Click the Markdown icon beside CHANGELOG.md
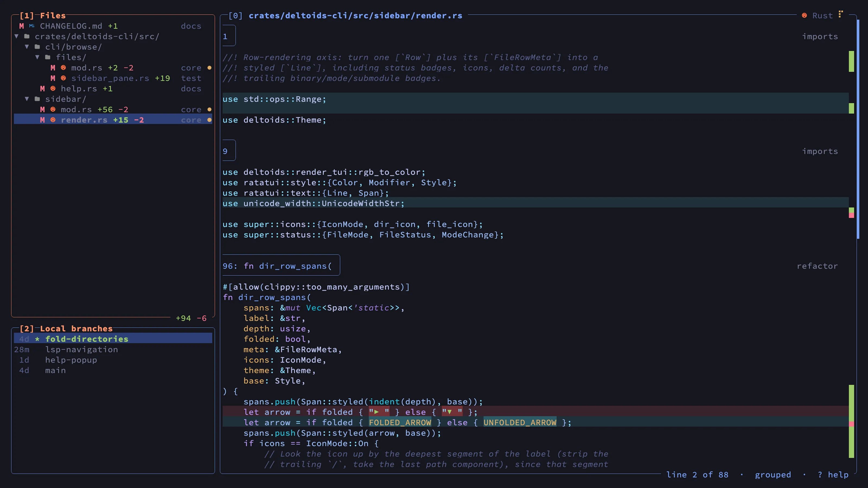Viewport: 868px width, 488px height. pyautogui.click(x=32, y=26)
